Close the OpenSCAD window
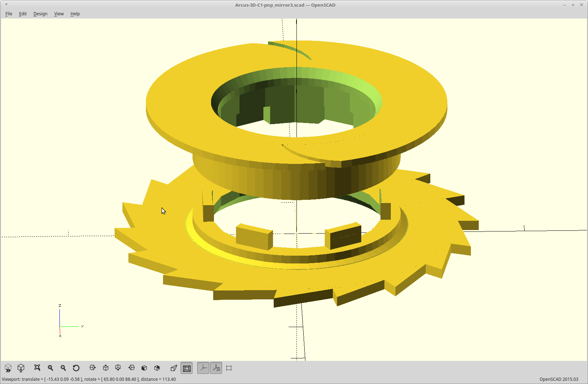 coord(582,5)
